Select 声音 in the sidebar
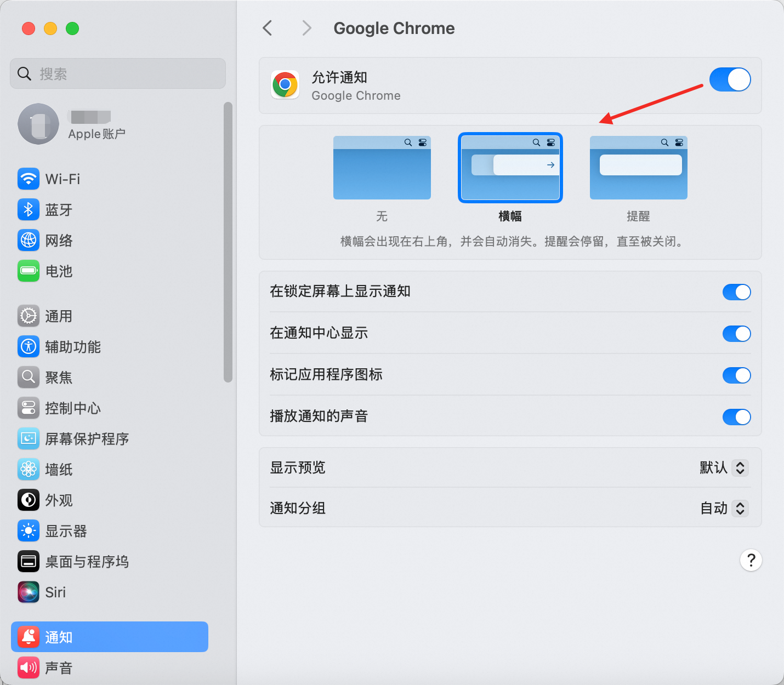The width and height of the screenshot is (784, 685). (x=59, y=667)
